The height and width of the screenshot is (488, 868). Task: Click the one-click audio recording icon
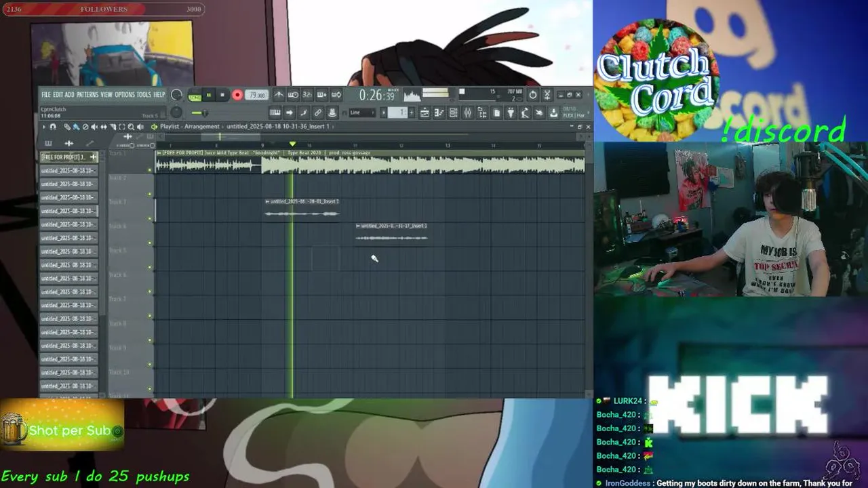coord(540,113)
